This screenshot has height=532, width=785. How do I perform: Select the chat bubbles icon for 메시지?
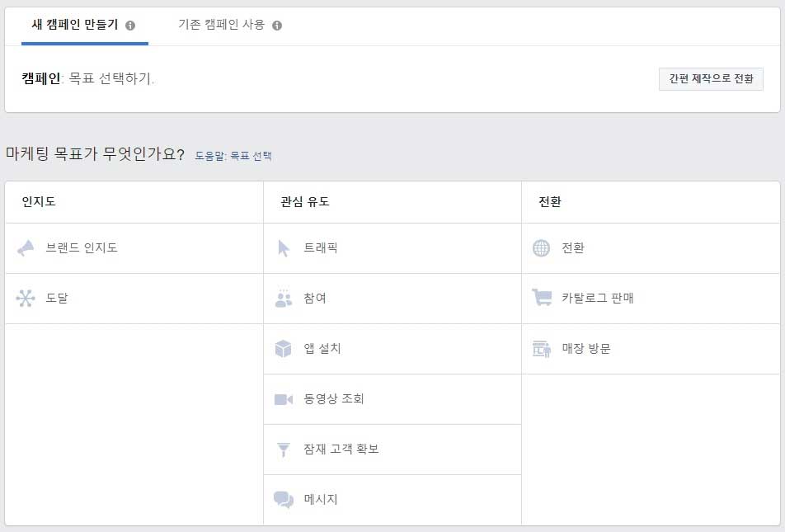(284, 500)
